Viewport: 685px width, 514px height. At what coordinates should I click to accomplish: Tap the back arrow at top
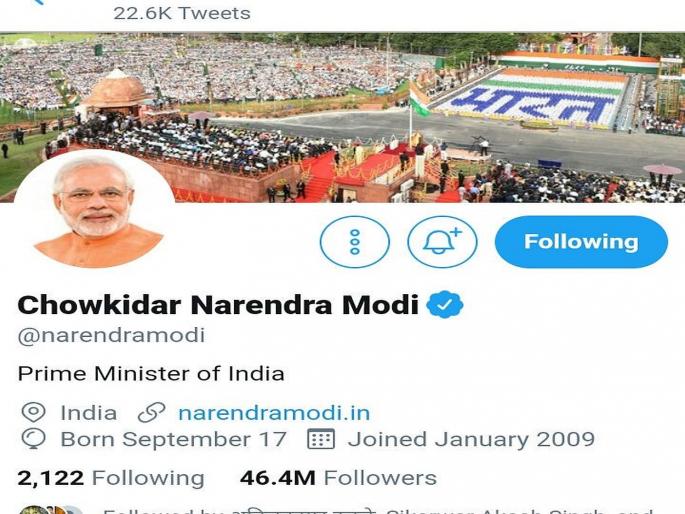tap(38, 2)
